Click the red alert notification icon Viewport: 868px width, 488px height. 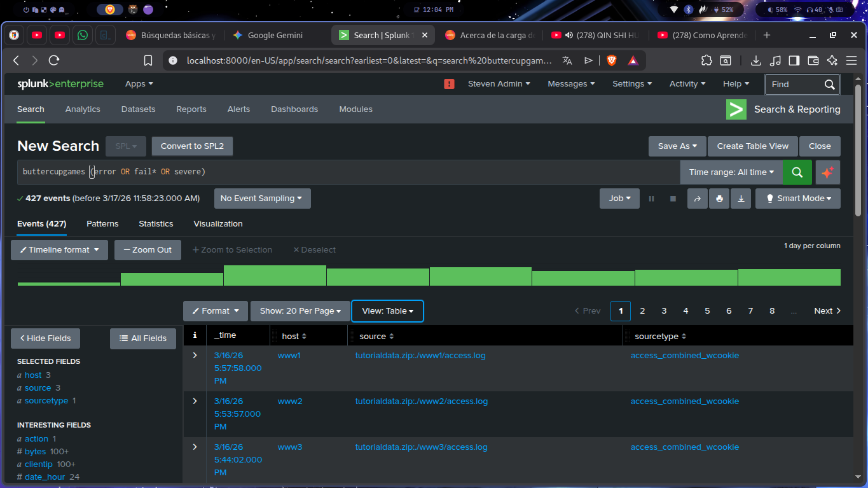(x=449, y=84)
